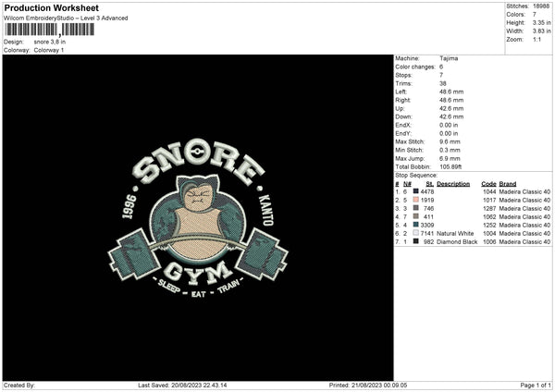
Task: Click the Min Stitch value '0.3 mm'
Action: (450, 150)
